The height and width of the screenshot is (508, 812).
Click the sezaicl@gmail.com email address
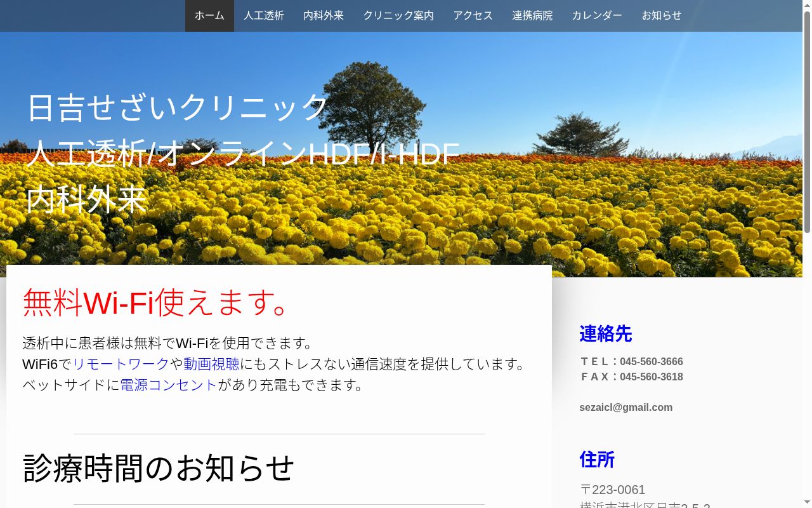pos(625,407)
